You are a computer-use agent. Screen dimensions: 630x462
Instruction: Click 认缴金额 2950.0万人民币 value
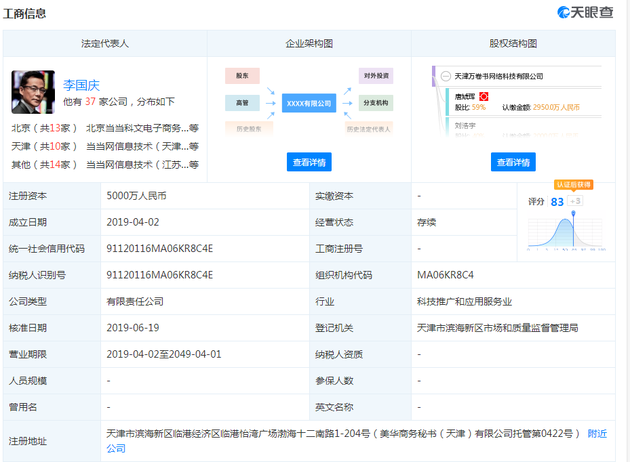pyautogui.click(x=556, y=107)
